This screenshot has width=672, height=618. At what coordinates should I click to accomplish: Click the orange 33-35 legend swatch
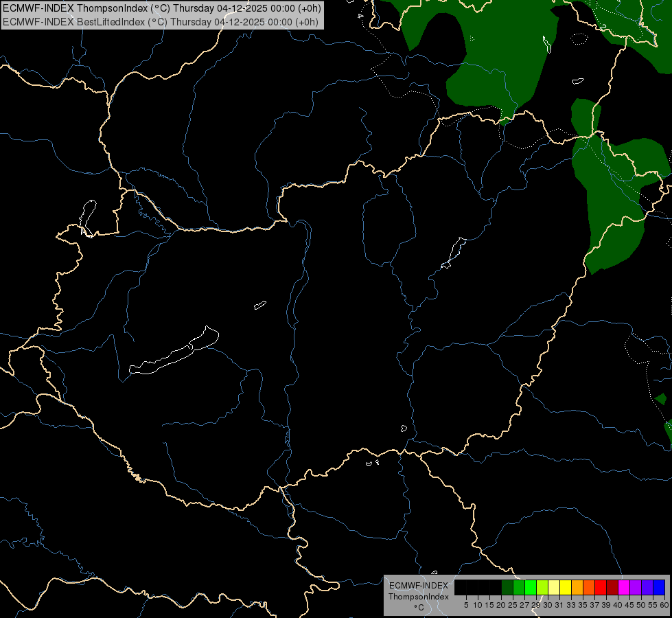(577, 587)
